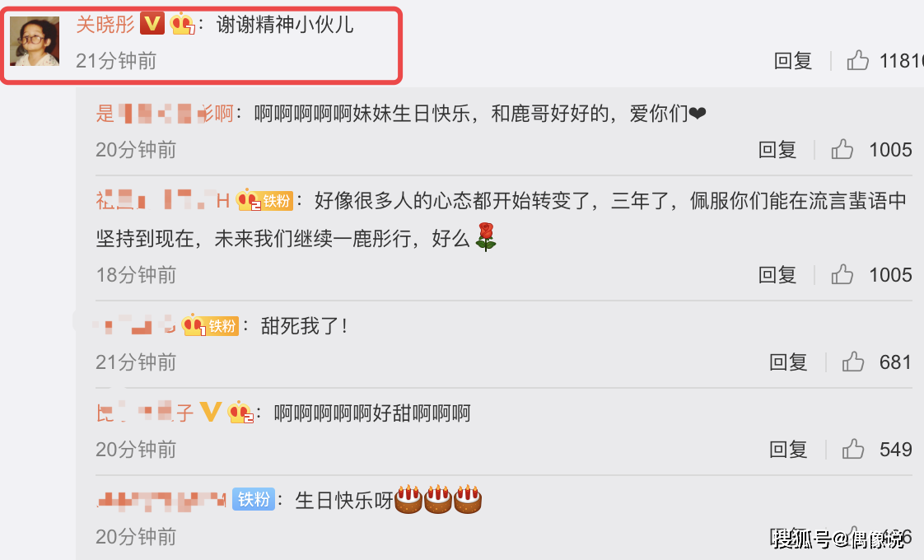Click the orange verified V badge beside 关晓彤
The height and width of the screenshot is (560, 924).
[x=152, y=24]
